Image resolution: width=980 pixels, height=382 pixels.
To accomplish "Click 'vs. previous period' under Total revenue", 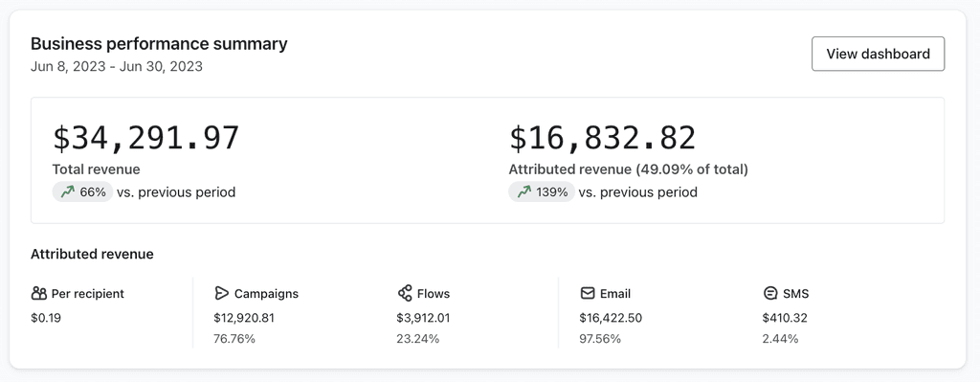I will (x=176, y=191).
